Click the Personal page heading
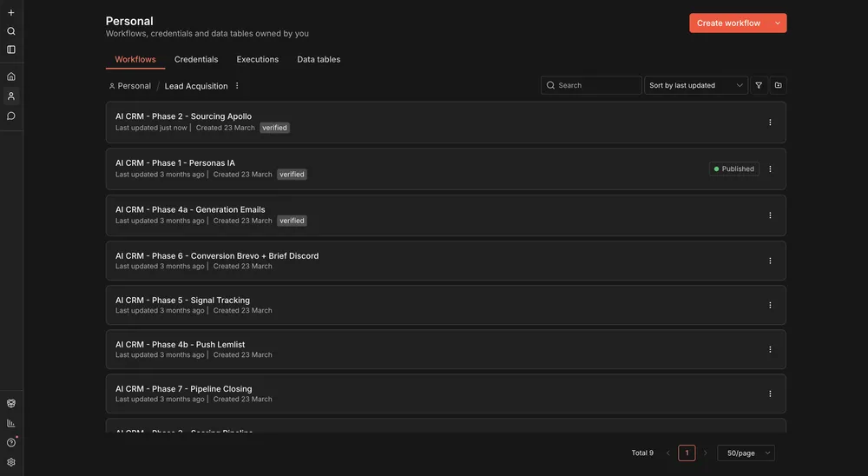Screen dimensions: 868x476 point(129,21)
